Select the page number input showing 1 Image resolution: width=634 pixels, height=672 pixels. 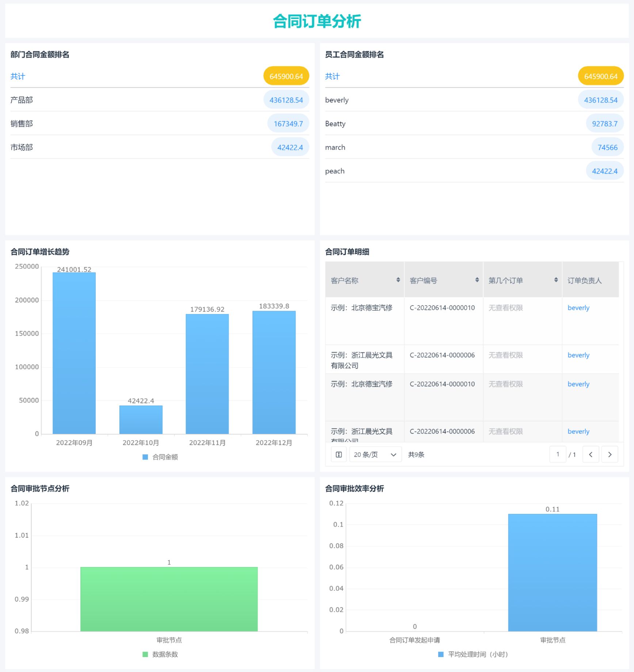click(558, 454)
